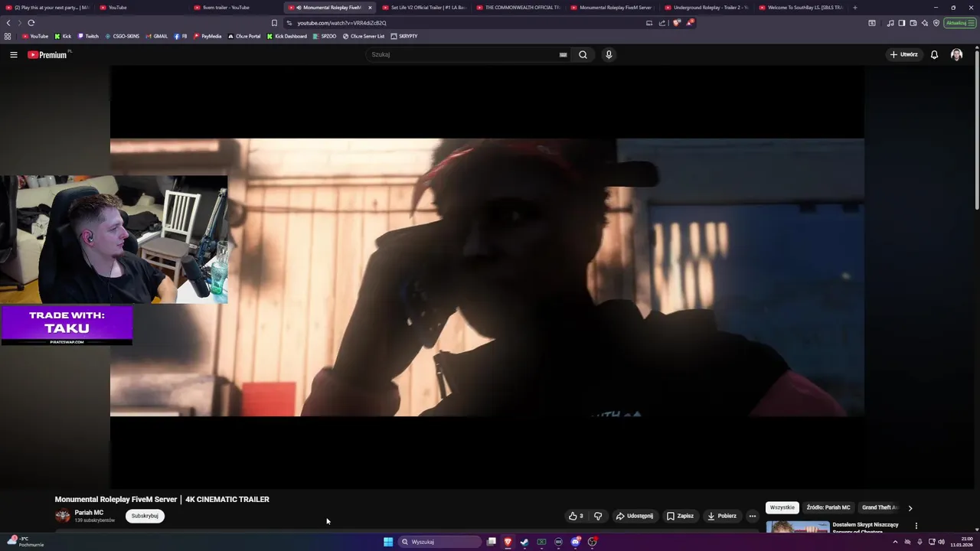The image size is (980, 551).
Task: Open a new browser tab
Action: 855,8
